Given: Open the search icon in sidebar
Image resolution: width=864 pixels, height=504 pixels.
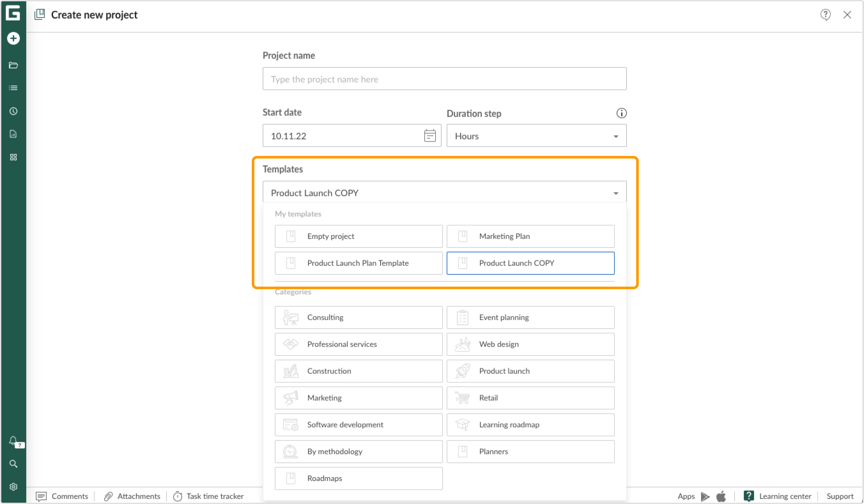Looking at the screenshot, I should click(13, 464).
